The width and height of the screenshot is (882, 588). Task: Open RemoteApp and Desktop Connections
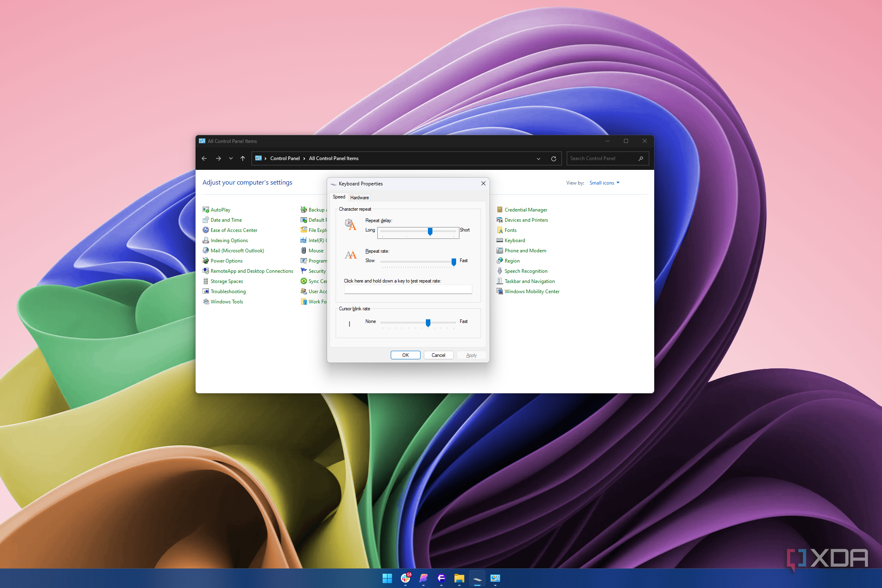tap(252, 271)
